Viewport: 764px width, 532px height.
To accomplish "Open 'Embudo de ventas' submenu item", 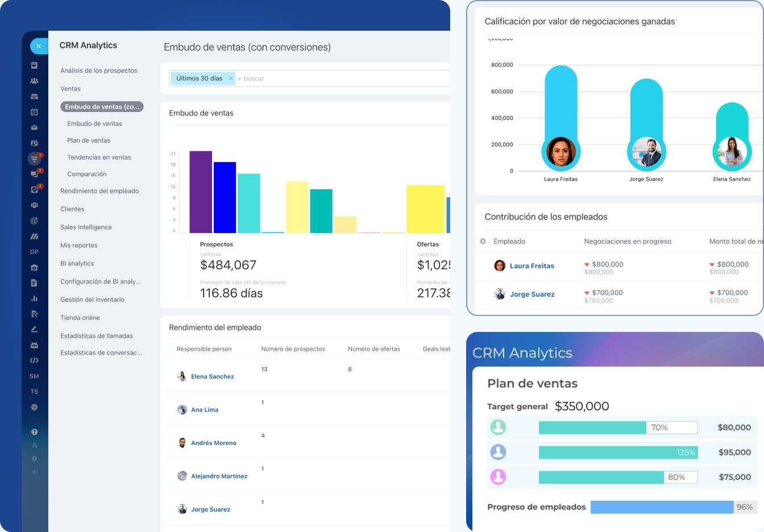I will coord(94,124).
